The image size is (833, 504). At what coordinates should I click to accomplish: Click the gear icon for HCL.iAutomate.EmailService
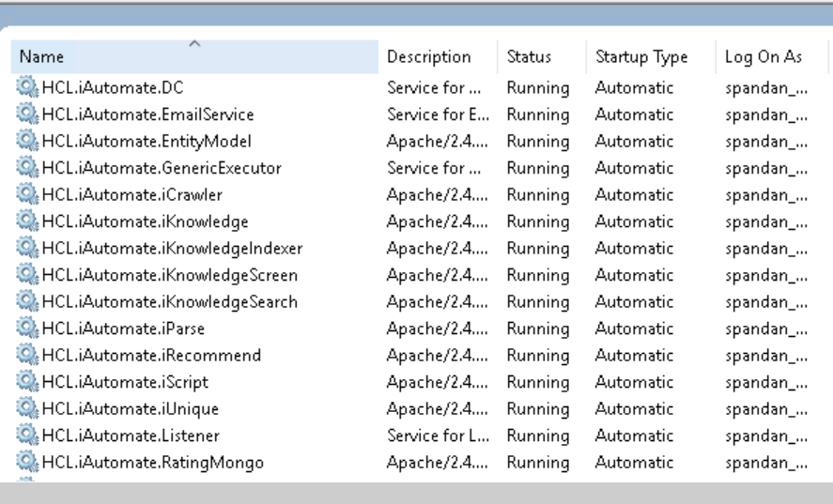point(27,115)
